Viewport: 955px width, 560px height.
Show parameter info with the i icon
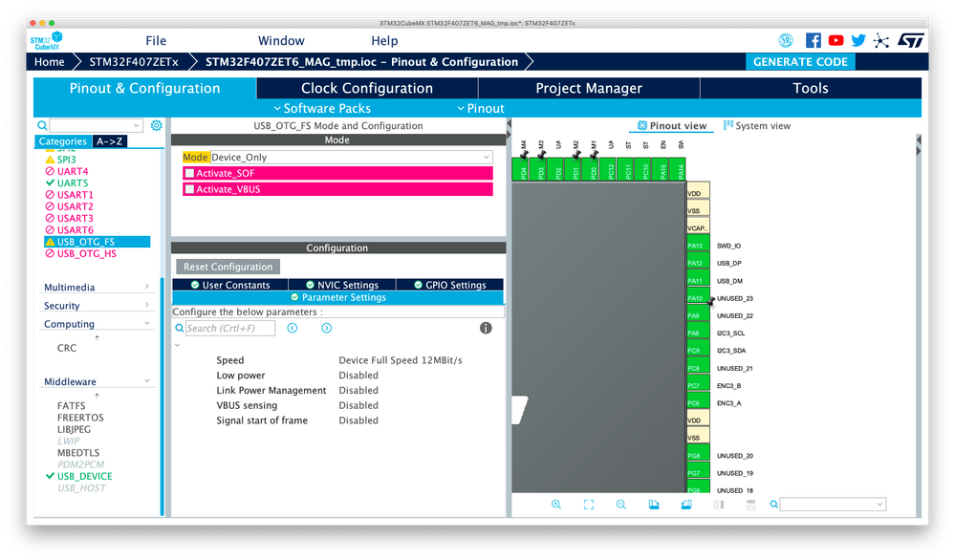[x=486, y=328]
